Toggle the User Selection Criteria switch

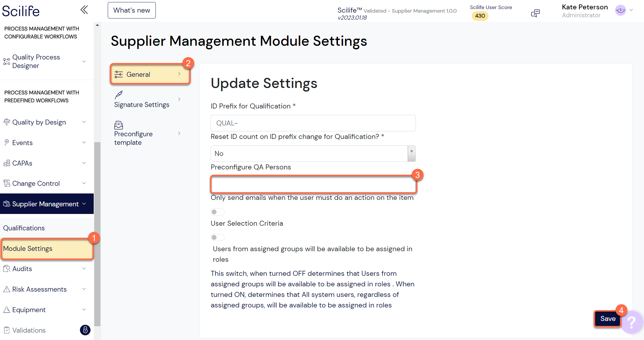[218, 237]
